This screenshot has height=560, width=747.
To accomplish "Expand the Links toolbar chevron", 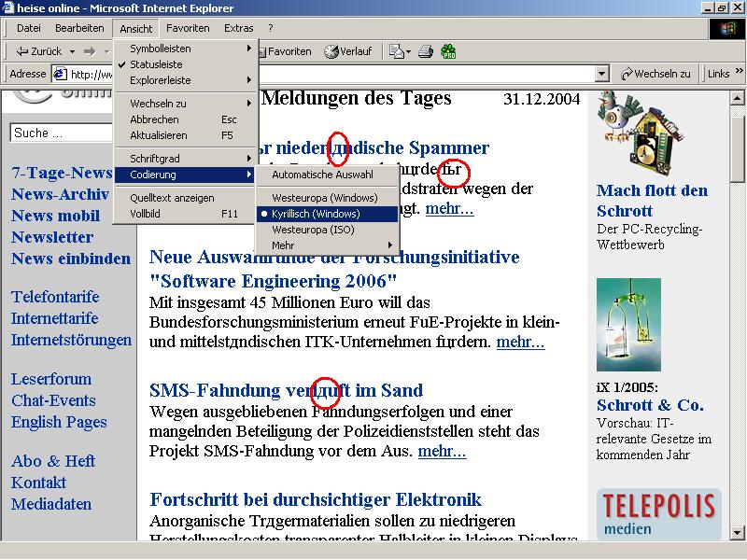I will pyautogui.click(x=739, y=71).
